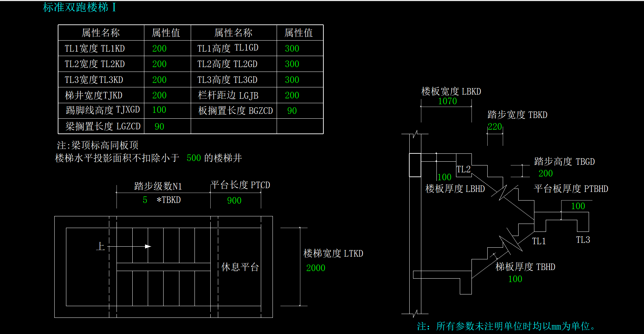The image size is (644, 334).
Task: Select beam bearing length LGZCD value 90
Action: point(159,127)
